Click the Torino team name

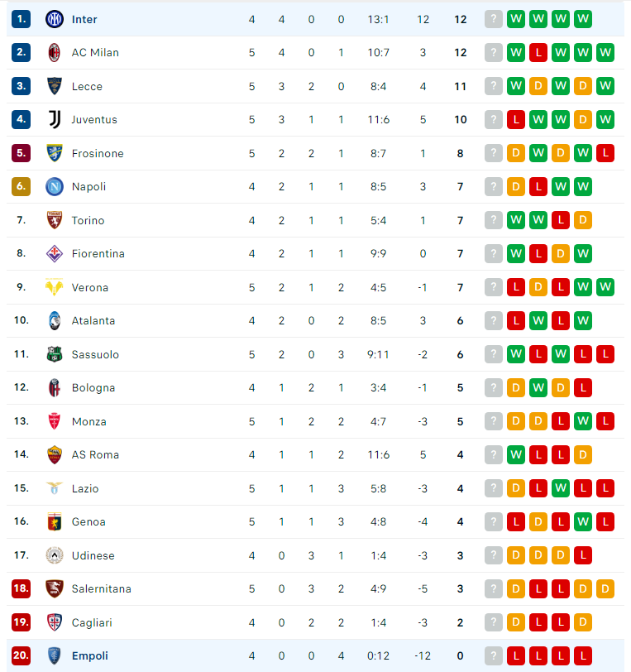coord(88,220)
